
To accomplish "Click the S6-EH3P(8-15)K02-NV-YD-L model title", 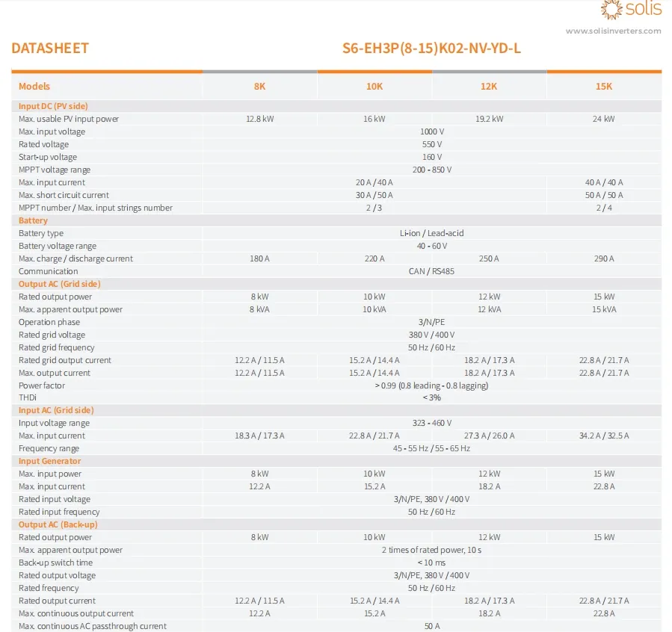I will 431,48.
